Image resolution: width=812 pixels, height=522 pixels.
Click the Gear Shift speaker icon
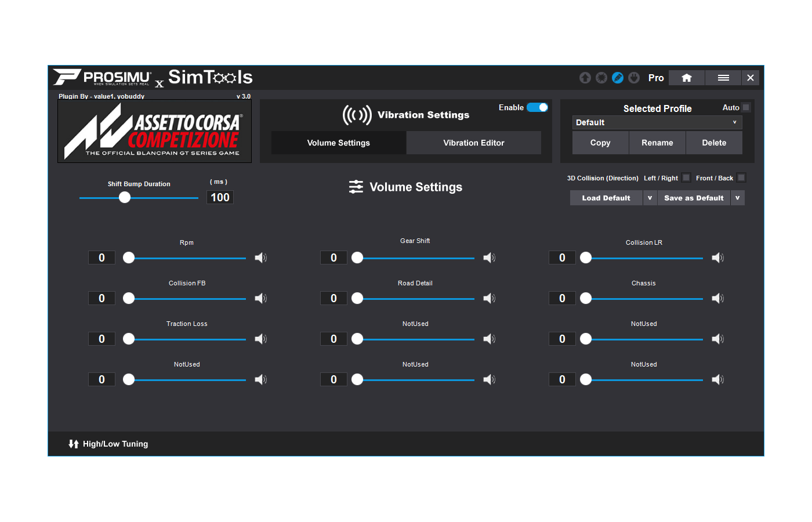pyautogui.click(x=489, y=258)
